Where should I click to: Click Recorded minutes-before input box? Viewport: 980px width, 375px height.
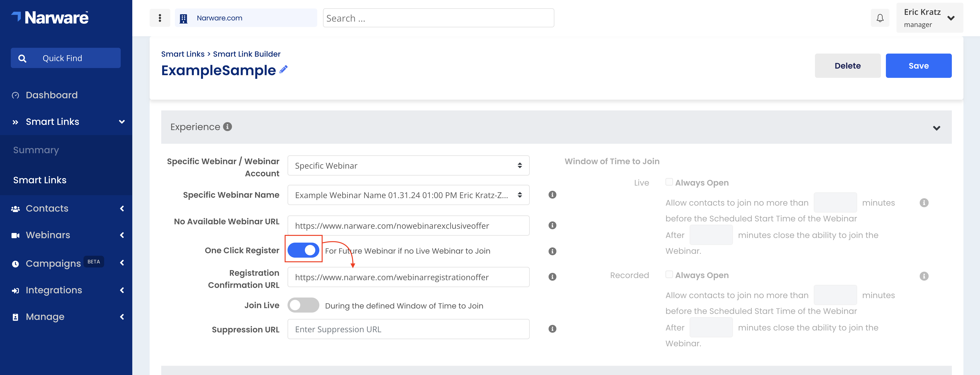coord(835,295)
